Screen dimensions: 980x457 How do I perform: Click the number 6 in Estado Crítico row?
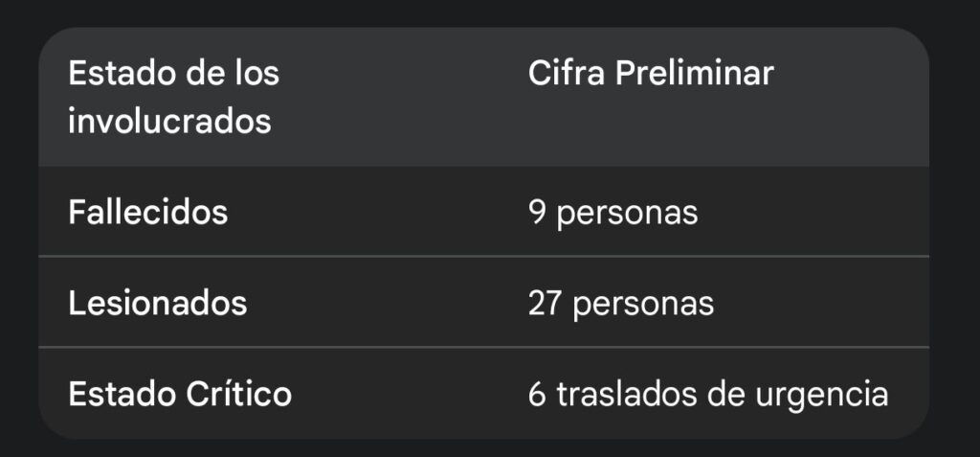[x=538, y=394]
